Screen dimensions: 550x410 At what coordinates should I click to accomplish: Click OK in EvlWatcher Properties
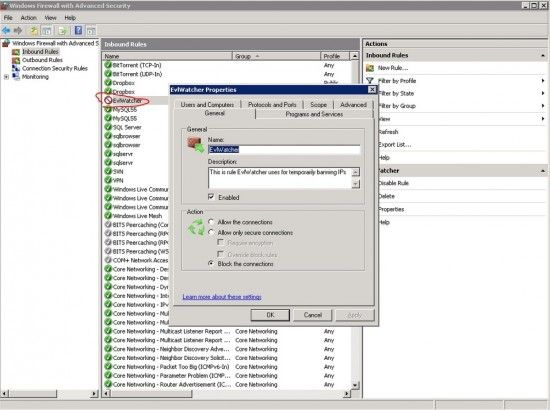pyautogui.click(x=270, y=315)
